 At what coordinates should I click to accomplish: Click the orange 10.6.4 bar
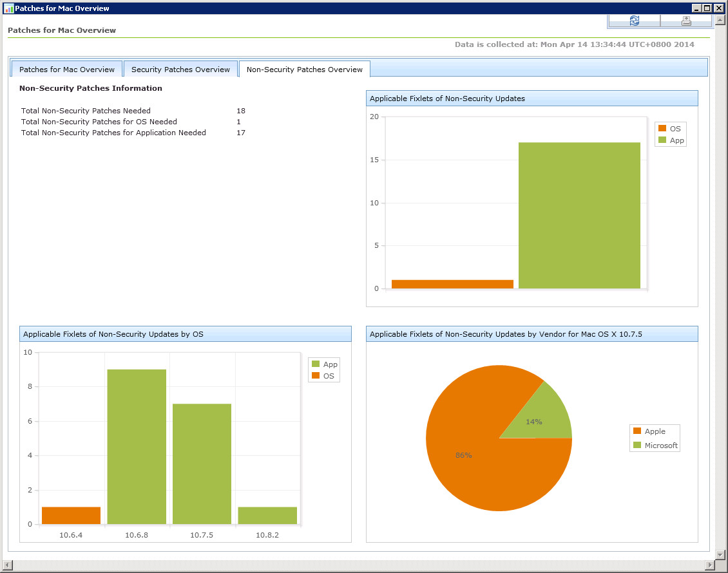(71, 516)
